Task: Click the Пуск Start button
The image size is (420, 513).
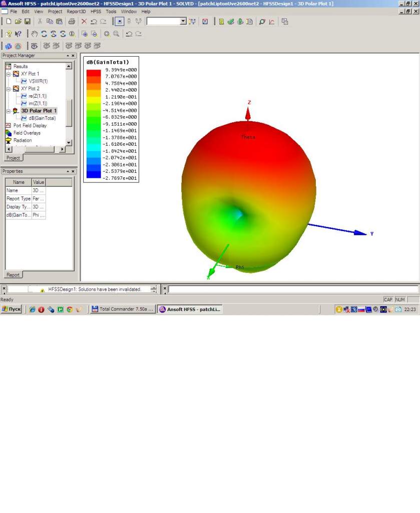Action: tap(12, 309)
